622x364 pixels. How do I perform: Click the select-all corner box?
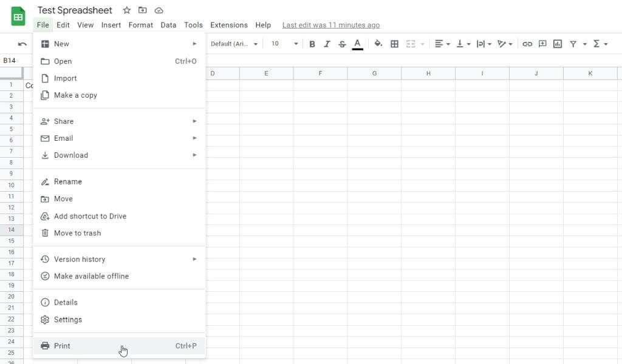tap(11, 73)
